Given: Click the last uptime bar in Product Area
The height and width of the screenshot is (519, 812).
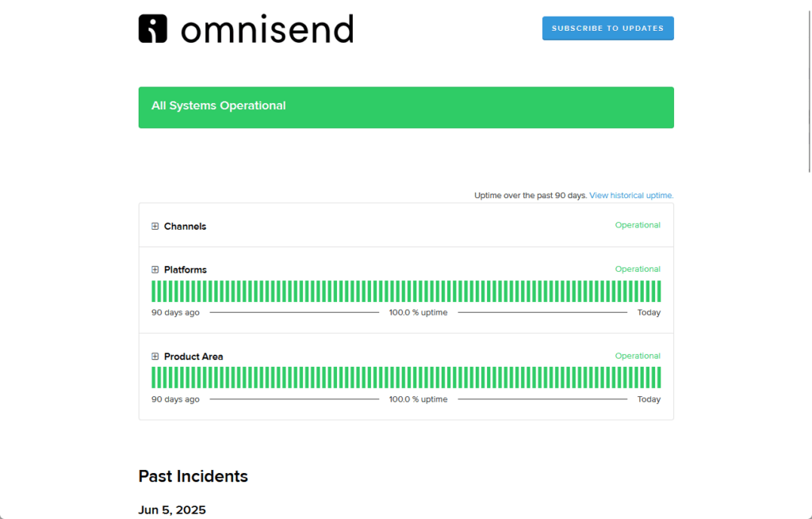Looking at the screenshot, I should [x=659, y=378].
